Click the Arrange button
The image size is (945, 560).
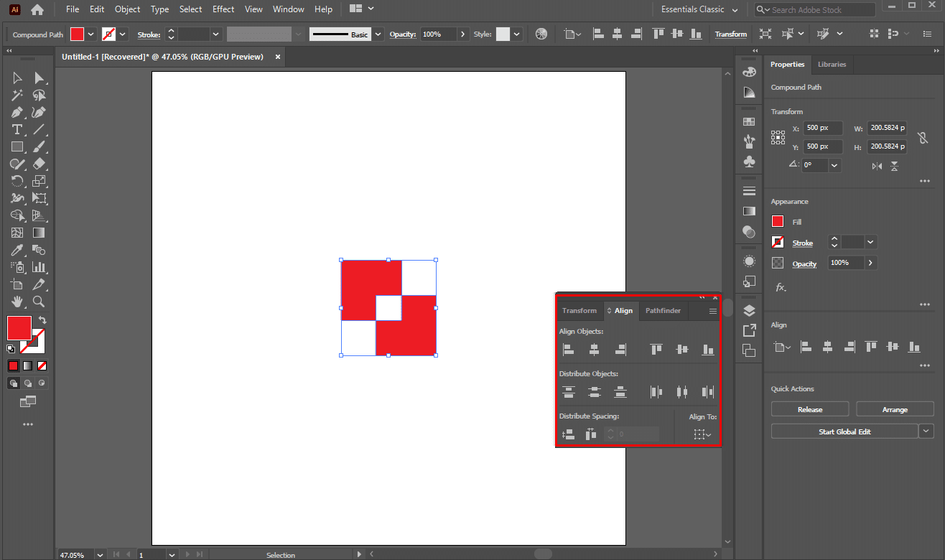895,409
